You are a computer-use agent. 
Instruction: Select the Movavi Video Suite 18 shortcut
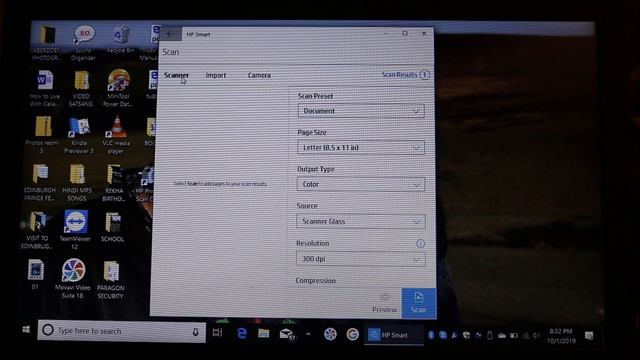pos(73,278)
